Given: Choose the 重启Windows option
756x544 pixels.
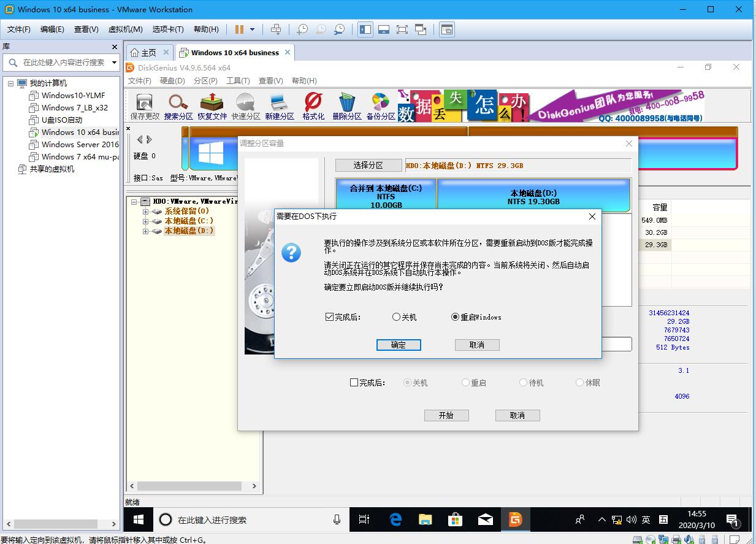Looking at the screenshot, I should point(454,316).
